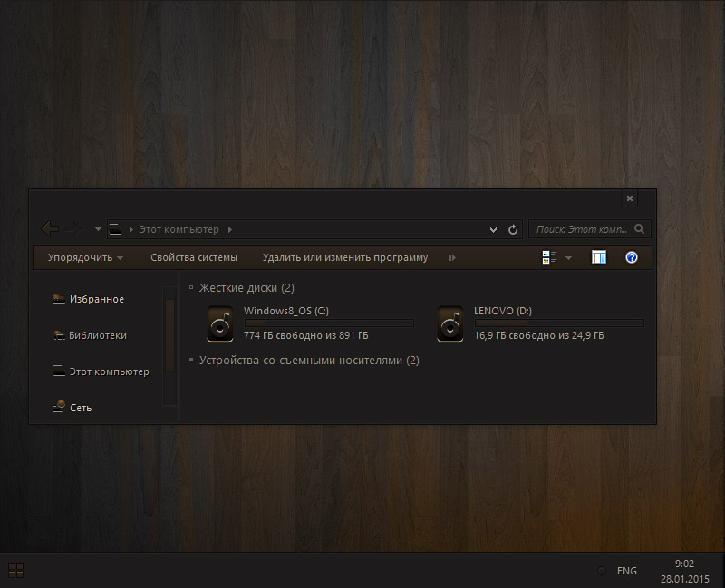The width and height of the screenshot is (725, 588).
Task: Go back with the left arrow
Action: pyautogui.click(x=50, y=229)
